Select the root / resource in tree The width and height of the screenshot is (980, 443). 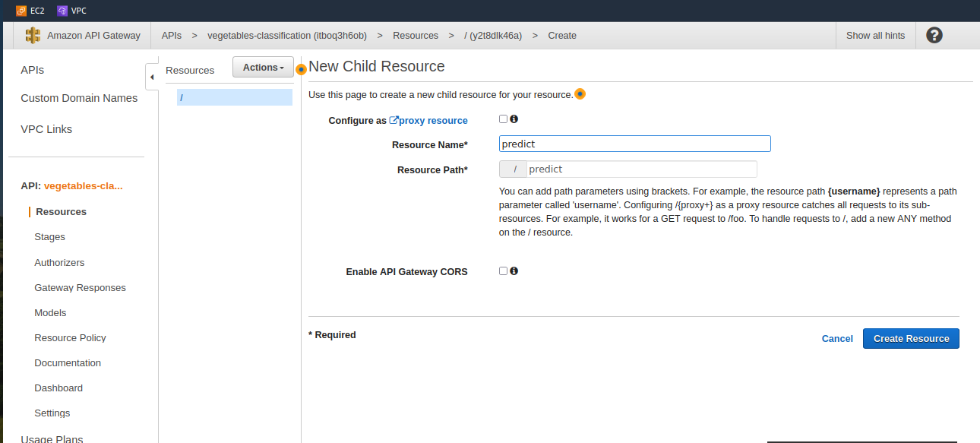235,97
